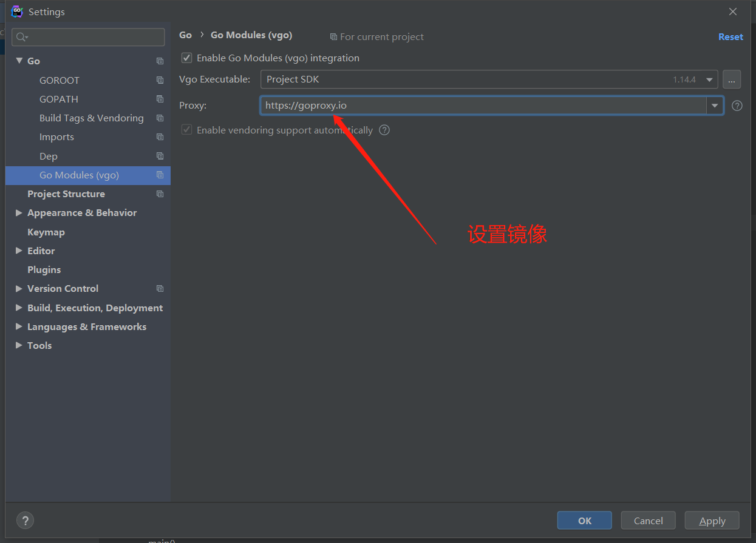Open the Proxy dropdown arrow
This screenshot has height=543, width=756.
pos(715,106)
